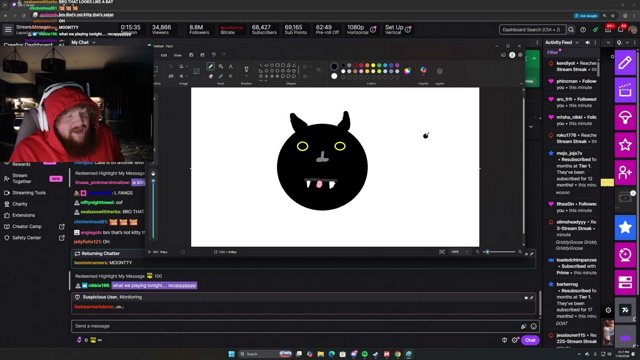Select the black Color 1 circle in Paint
The width and height of the screenshot is (640, 360).
[334, 66]
